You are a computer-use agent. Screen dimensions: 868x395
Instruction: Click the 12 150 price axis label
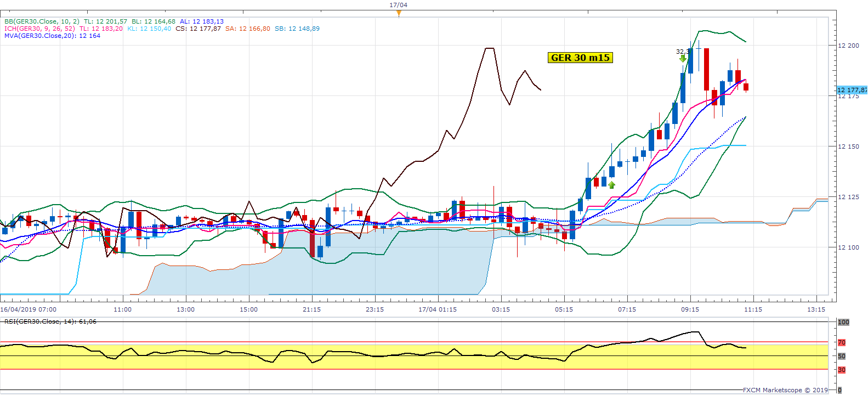click(x=848, y=146)
